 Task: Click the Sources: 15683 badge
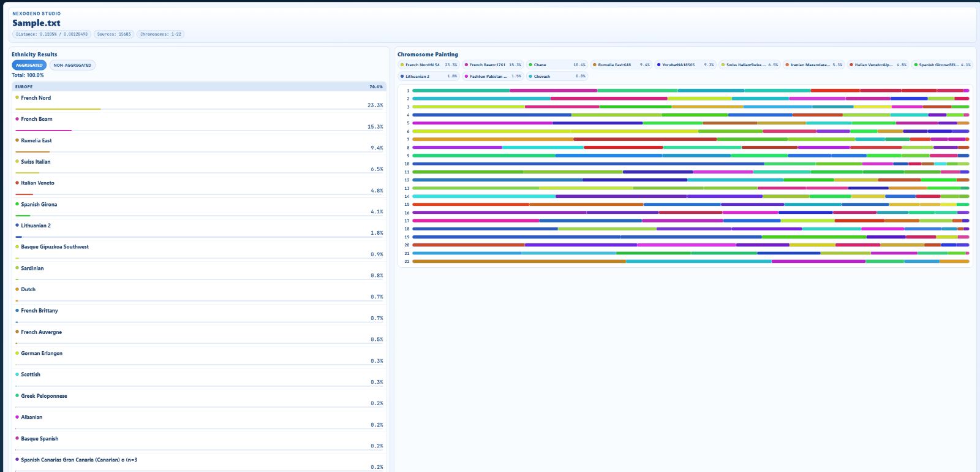click(114, 34)
